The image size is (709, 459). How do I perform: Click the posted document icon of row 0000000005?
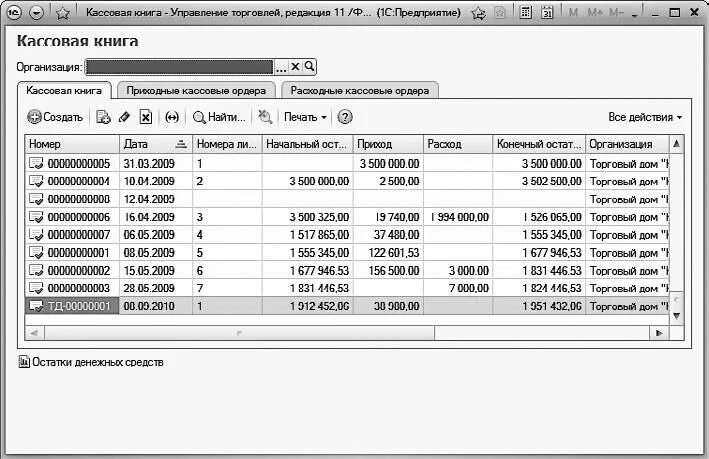(x=36, y=163)
